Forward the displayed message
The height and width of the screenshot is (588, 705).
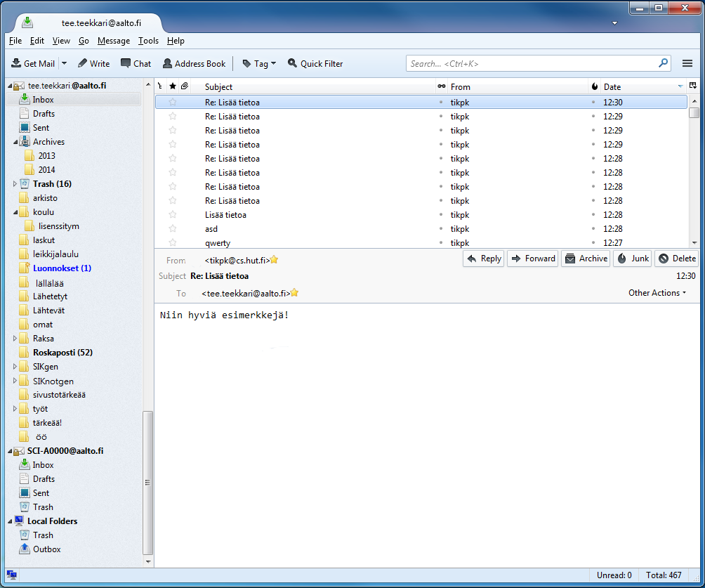click(x=532, y=259)
